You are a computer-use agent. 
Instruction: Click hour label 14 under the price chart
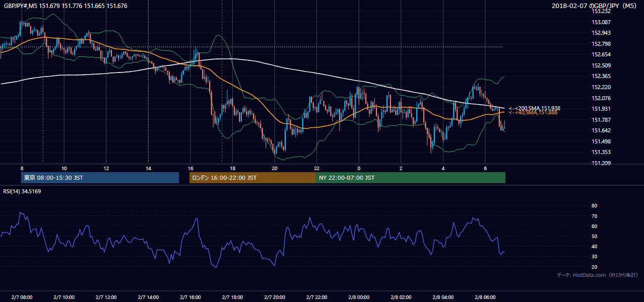148,168
